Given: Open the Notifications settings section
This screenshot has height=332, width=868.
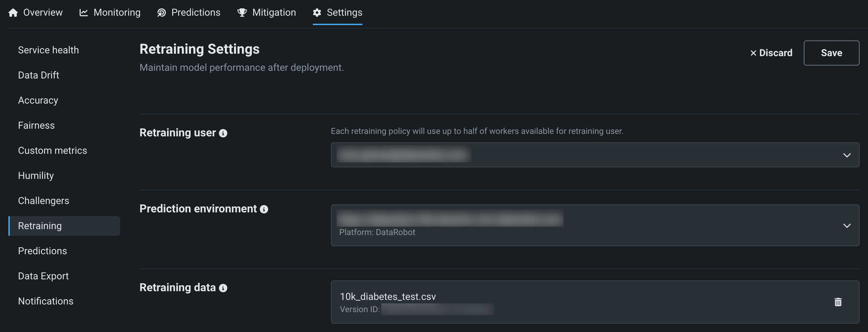Looking at the screenshot, I should pos(46,301).
